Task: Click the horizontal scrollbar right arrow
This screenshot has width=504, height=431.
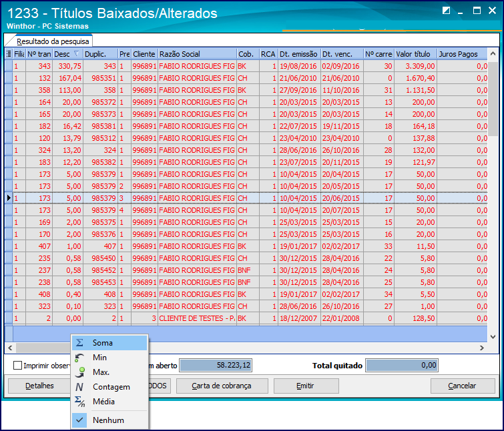Action: pyautogui.click(x=482, y=348)
